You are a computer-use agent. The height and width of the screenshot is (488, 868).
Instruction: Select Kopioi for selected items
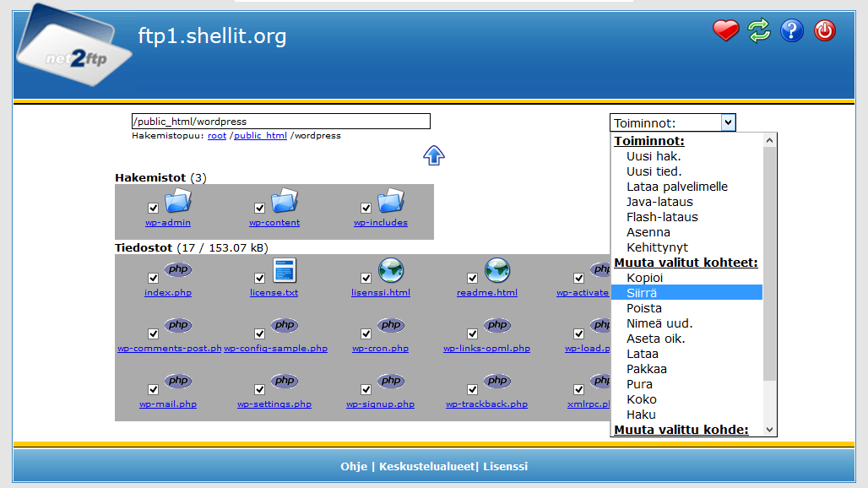686,278
